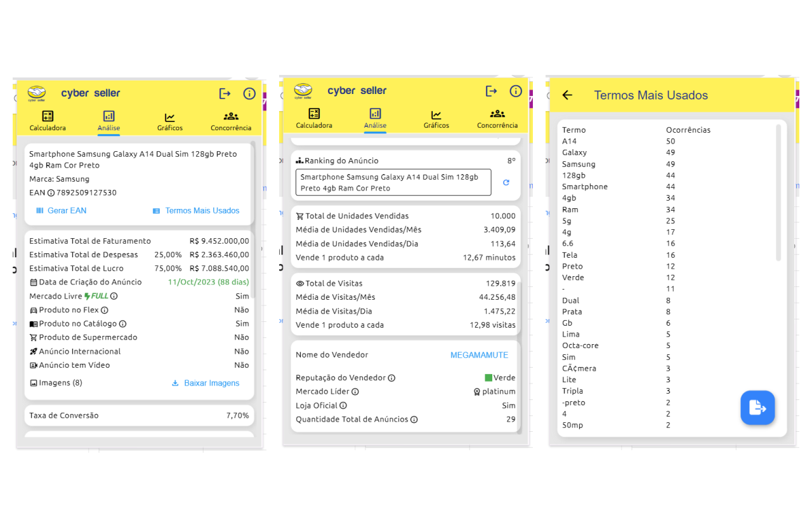Click the blue export floating button

pyautogui.click(x=757, y=408)
